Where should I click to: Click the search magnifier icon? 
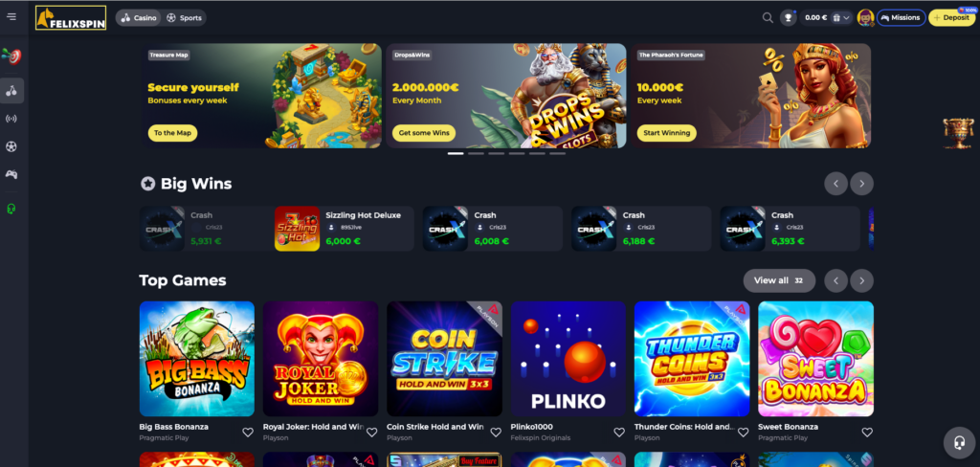(x=768, y=17)
